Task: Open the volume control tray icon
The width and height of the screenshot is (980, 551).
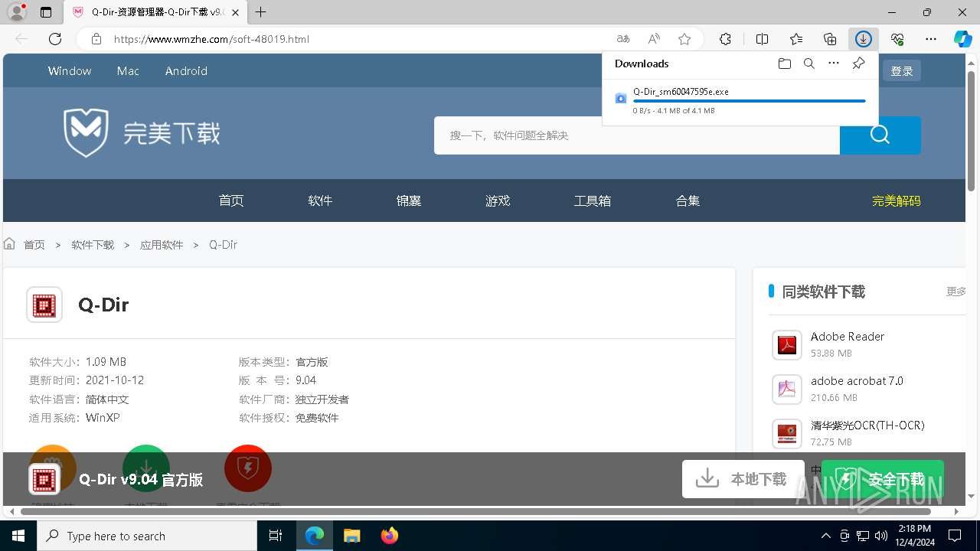Action: (x=881, y=536)
